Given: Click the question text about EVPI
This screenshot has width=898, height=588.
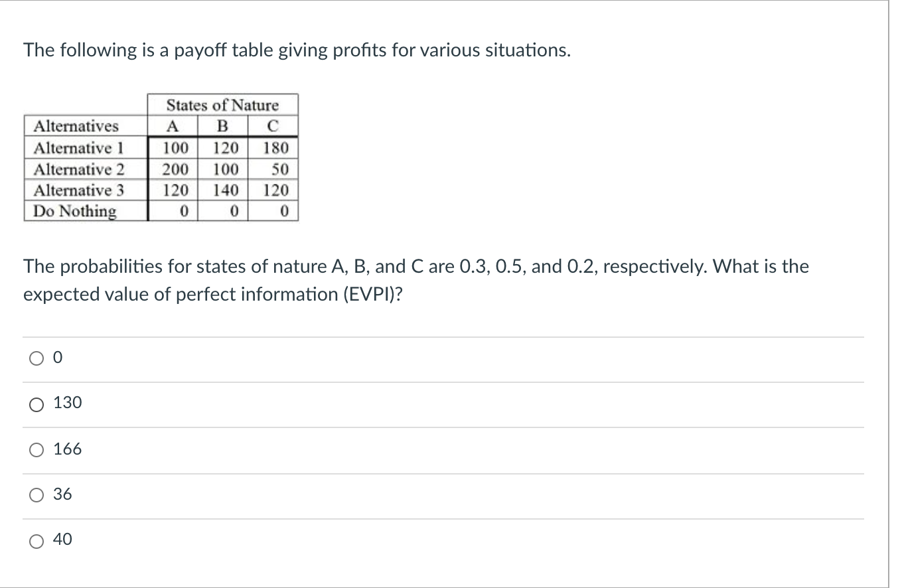Looking at the screenshot, I should 416,279.
